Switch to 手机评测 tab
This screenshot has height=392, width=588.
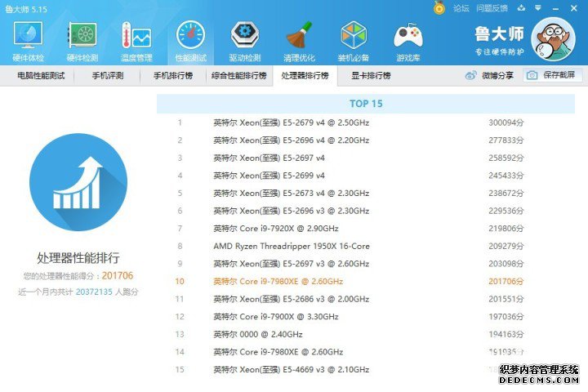coord(108,75)
